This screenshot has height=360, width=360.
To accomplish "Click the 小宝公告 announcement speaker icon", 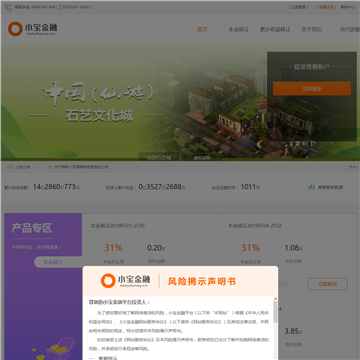I will (10, 167).
